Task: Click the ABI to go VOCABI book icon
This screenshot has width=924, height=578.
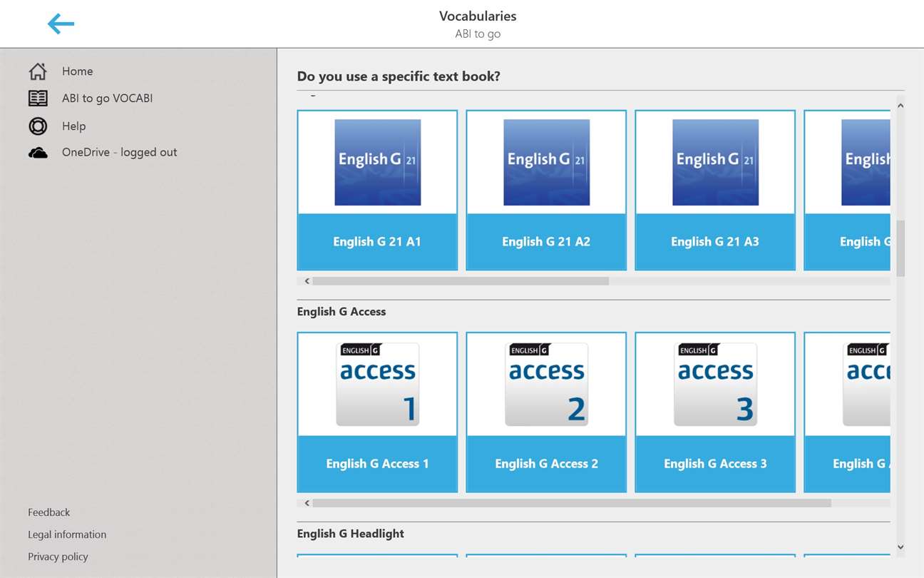Action: [38, 98]
